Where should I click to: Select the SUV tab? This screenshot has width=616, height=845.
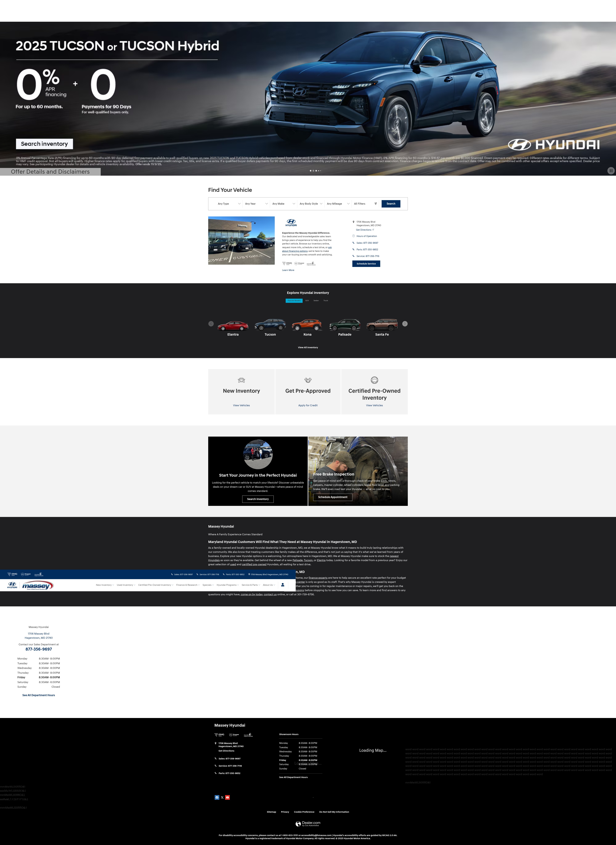click(307, 300)
